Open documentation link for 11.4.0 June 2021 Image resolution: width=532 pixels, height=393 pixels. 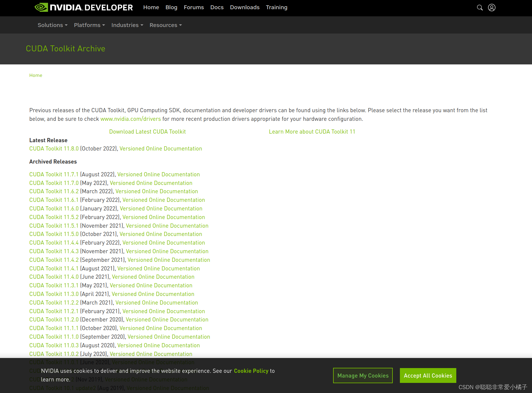pyautogui.click(x=153, y=277)
